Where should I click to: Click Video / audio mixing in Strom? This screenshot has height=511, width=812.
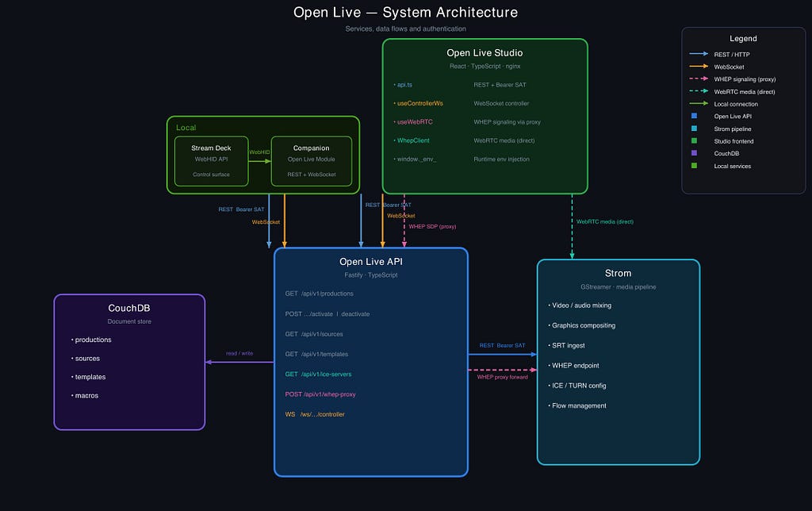580,305
